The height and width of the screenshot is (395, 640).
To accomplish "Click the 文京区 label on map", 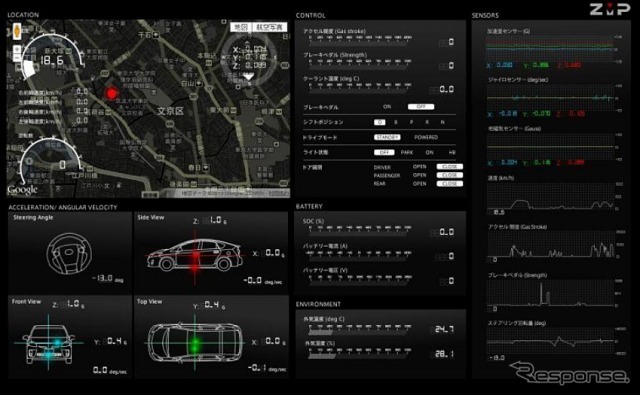I will tap(171, 111).
